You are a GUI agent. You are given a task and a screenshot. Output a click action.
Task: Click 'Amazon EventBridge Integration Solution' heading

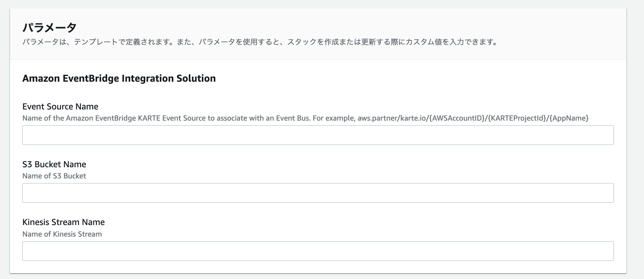(119, 78)
